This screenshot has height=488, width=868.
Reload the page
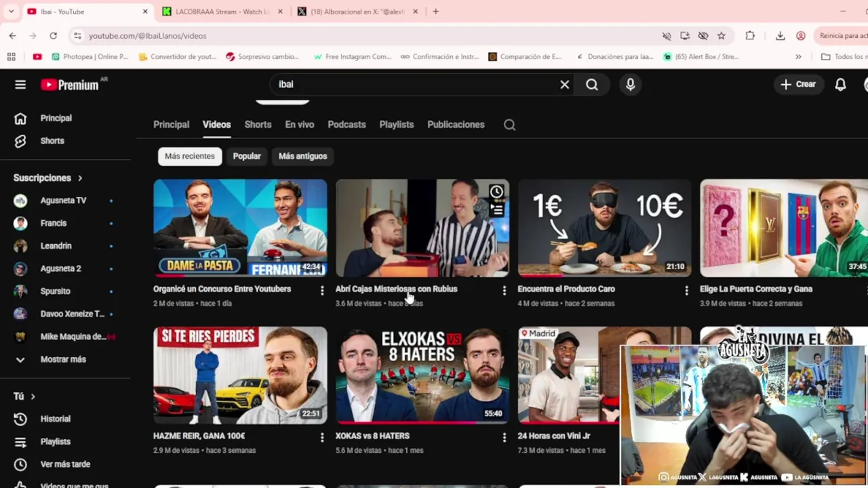click(53, 35)
